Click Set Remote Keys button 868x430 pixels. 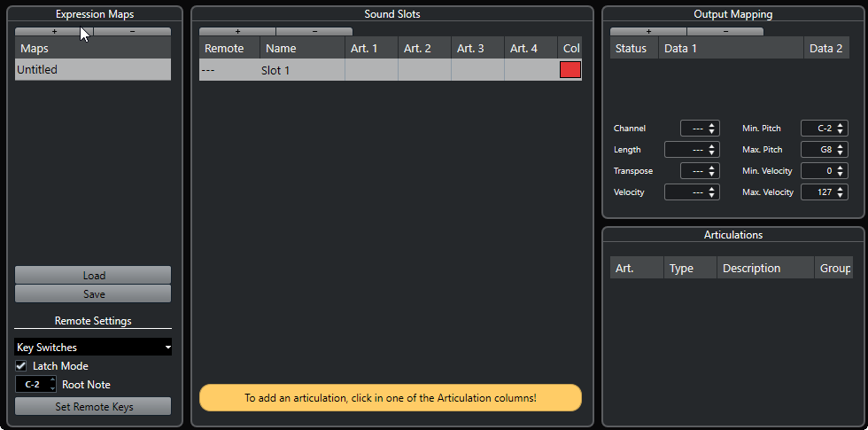pos(93,407)
